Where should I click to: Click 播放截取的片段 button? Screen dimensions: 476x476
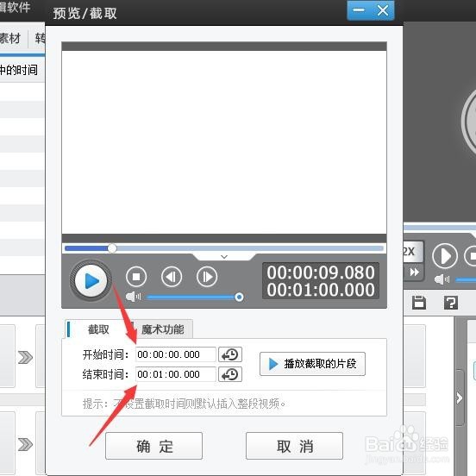(x=312, y=364)
